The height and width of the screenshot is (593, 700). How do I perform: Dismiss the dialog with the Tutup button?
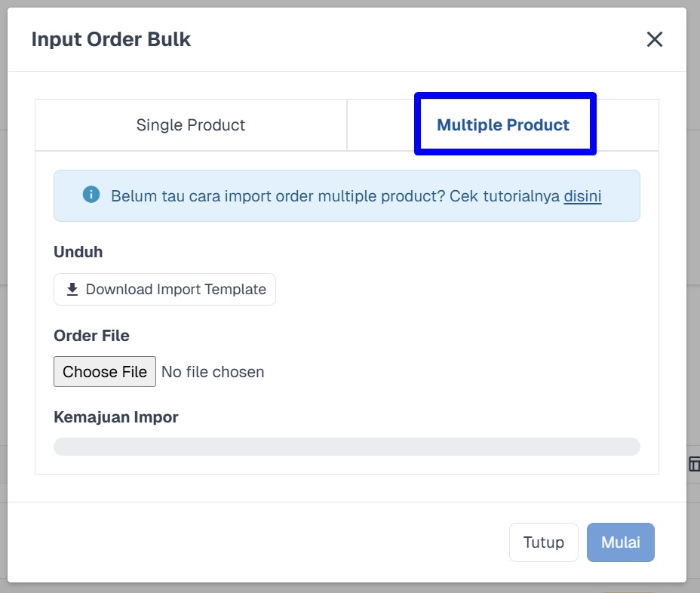(x=543, y=542)
